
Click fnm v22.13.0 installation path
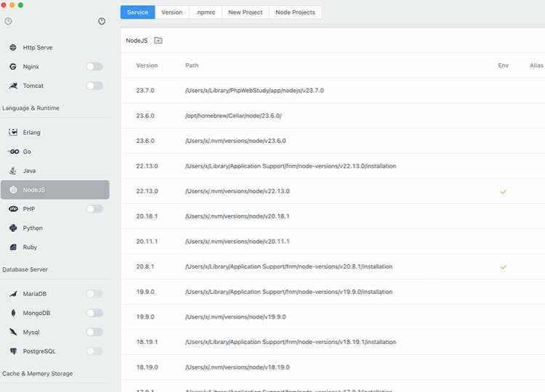pyautogui.click(x=291, y=166)
